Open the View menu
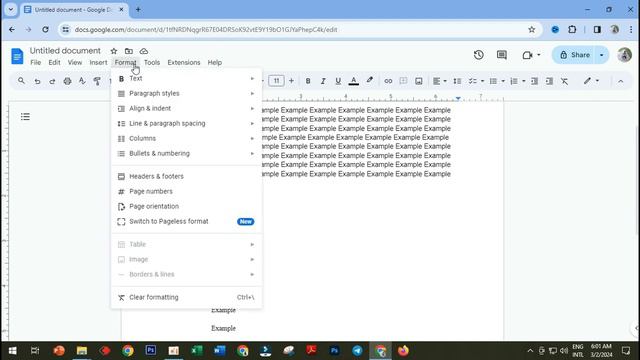This screenshot has height=360, width=640. point(75,62)
